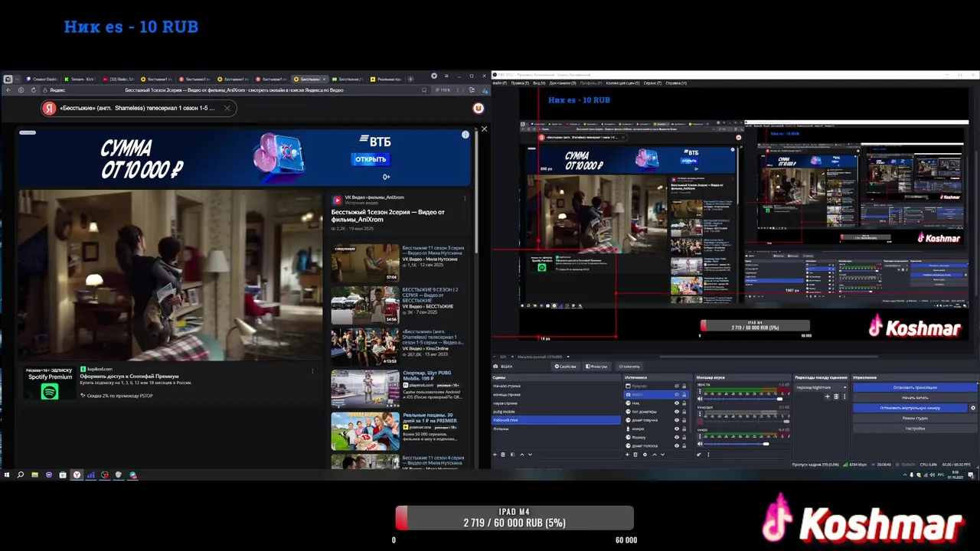Click ОТКРЫТЬ on VTB banner
This screenshot has width=980, height=551.
coord(371,159)
